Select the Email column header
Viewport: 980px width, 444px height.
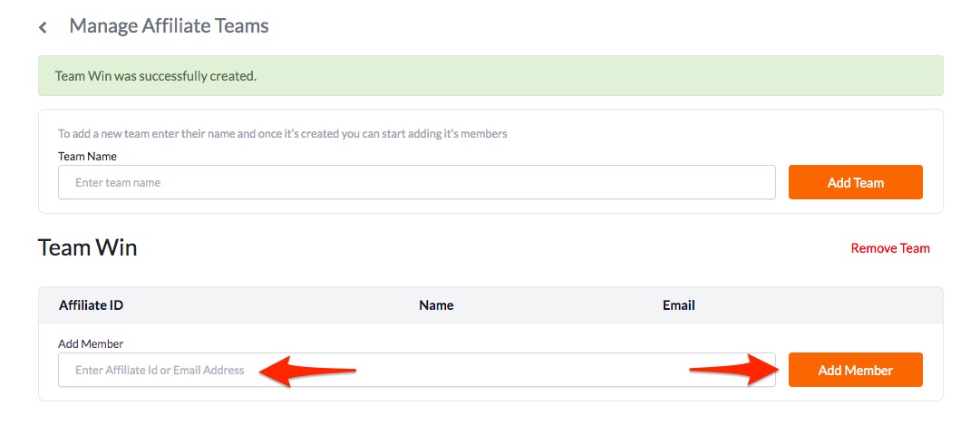679,305
